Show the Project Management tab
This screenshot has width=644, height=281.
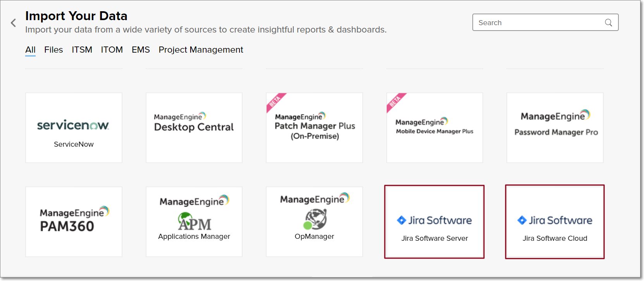click(201, 50)
